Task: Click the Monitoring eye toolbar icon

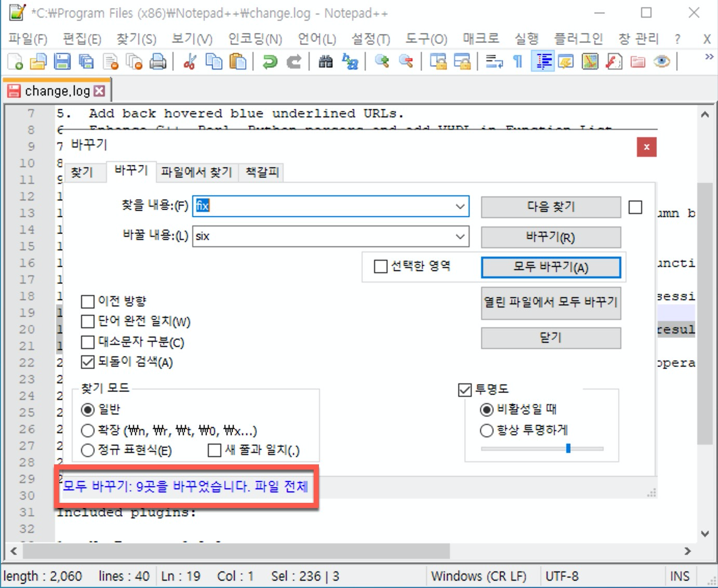Action: [661, 62]
